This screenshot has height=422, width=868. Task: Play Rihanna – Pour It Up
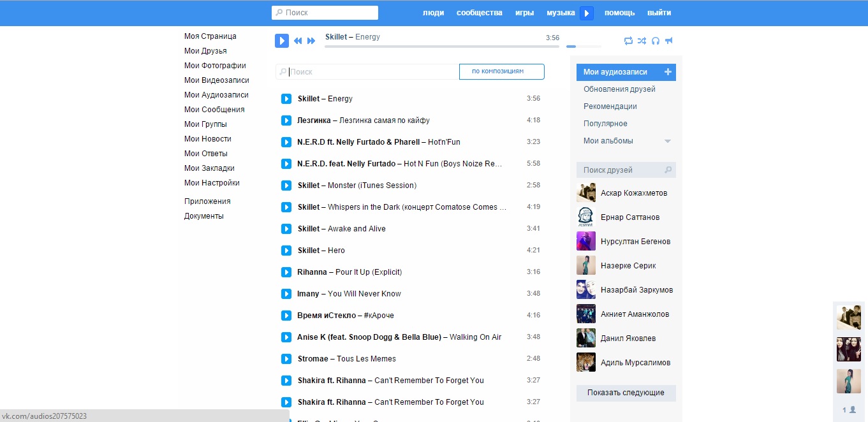[x=286, y=272]
